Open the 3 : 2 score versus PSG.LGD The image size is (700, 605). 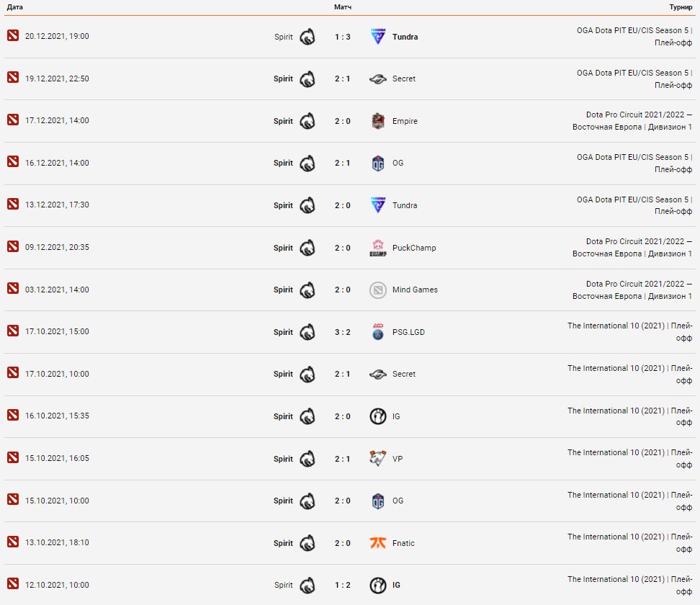(342, 332)
